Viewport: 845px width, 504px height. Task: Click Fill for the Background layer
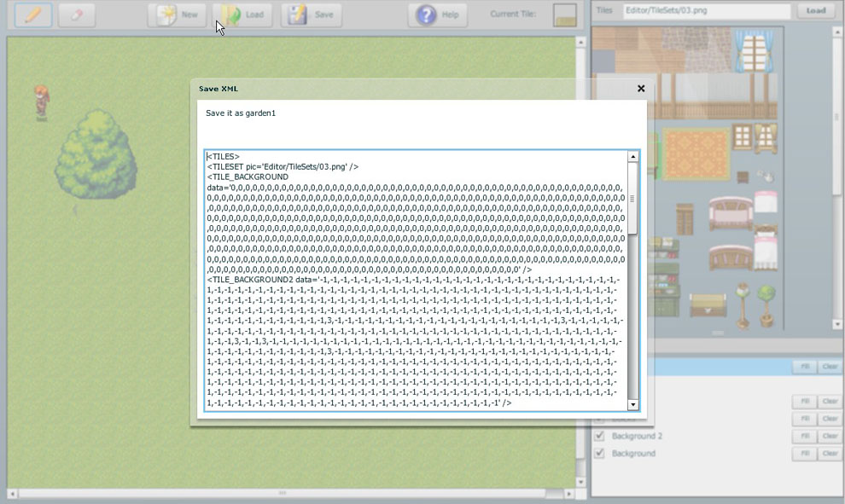(803, 454)
